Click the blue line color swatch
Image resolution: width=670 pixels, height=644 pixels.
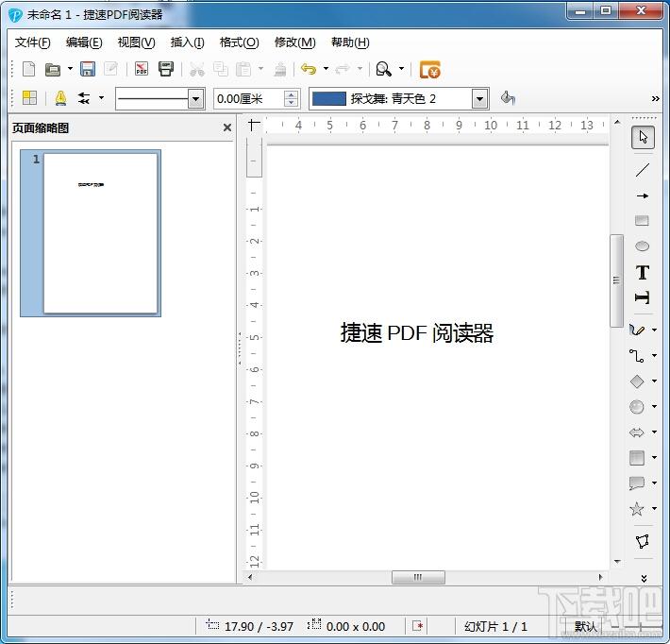pos(328,99)
